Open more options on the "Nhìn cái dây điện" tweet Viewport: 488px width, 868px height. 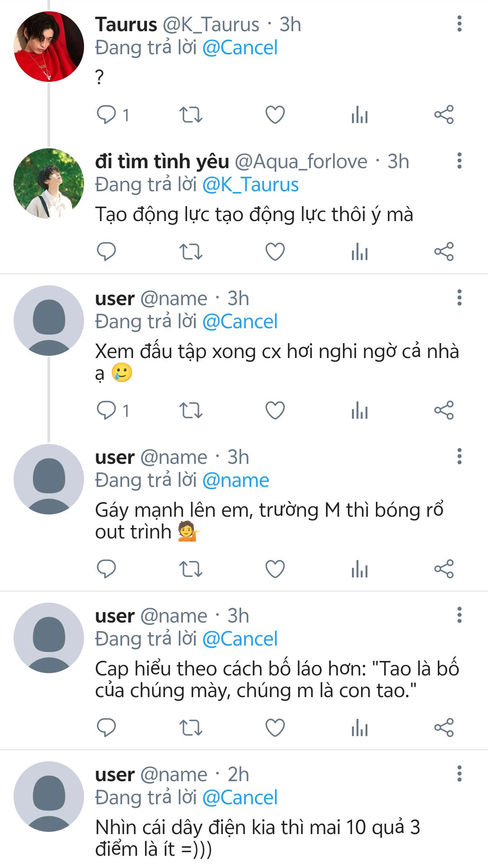pyautogui.click(x=459, y=774)
